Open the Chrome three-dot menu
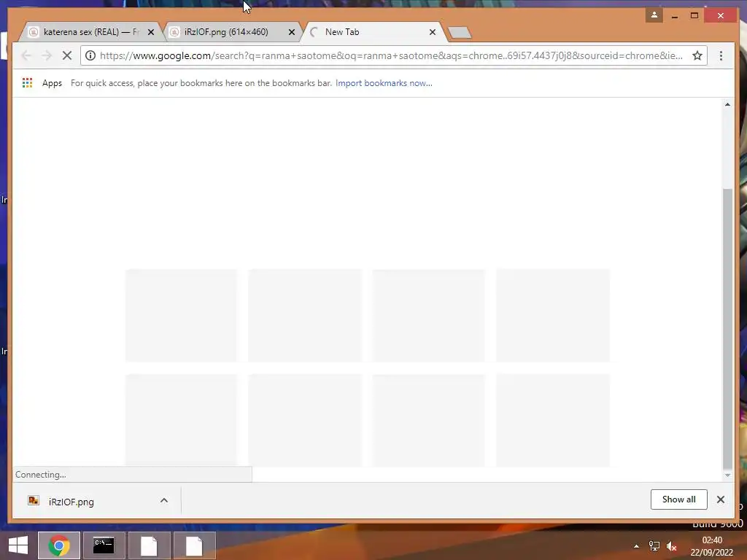The width and height of the screenshot is (747, 560). click(721, 55)
